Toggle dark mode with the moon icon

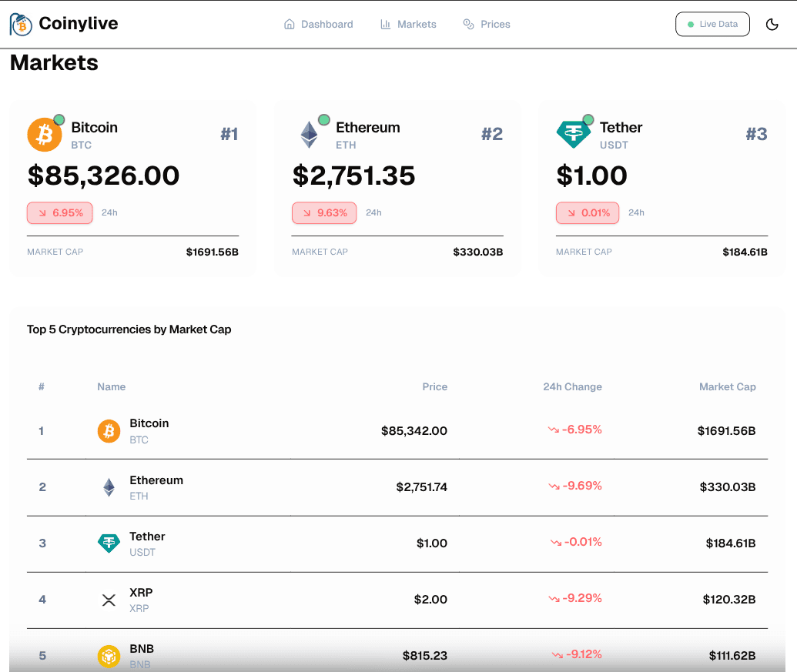pyautogui.click(x=772, y=24)
